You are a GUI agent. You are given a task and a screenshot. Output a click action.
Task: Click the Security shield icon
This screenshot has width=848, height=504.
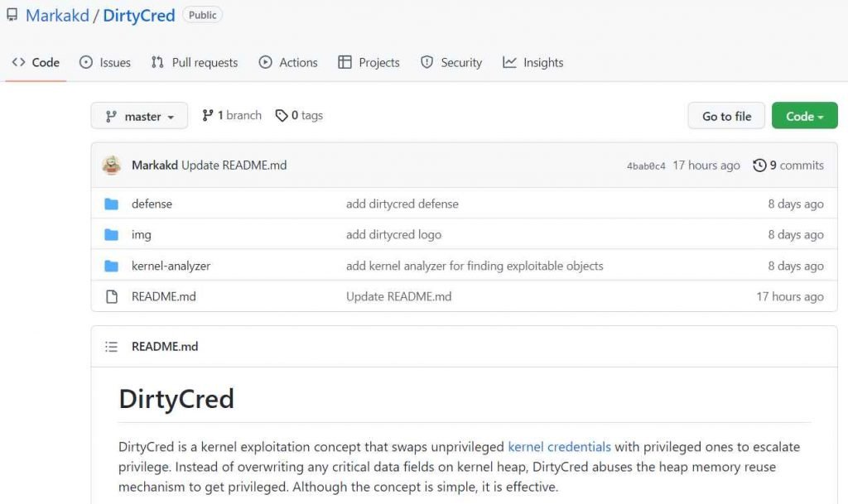426,62
